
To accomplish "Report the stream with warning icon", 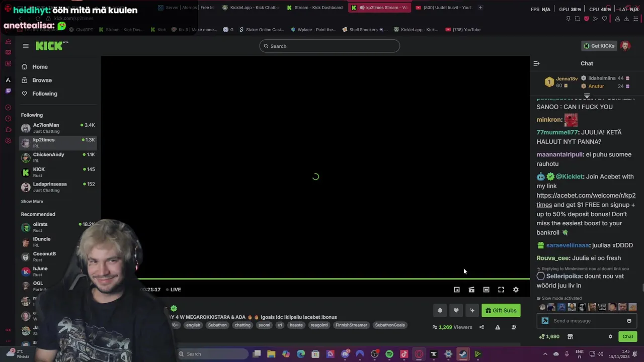I will (498, 327).
